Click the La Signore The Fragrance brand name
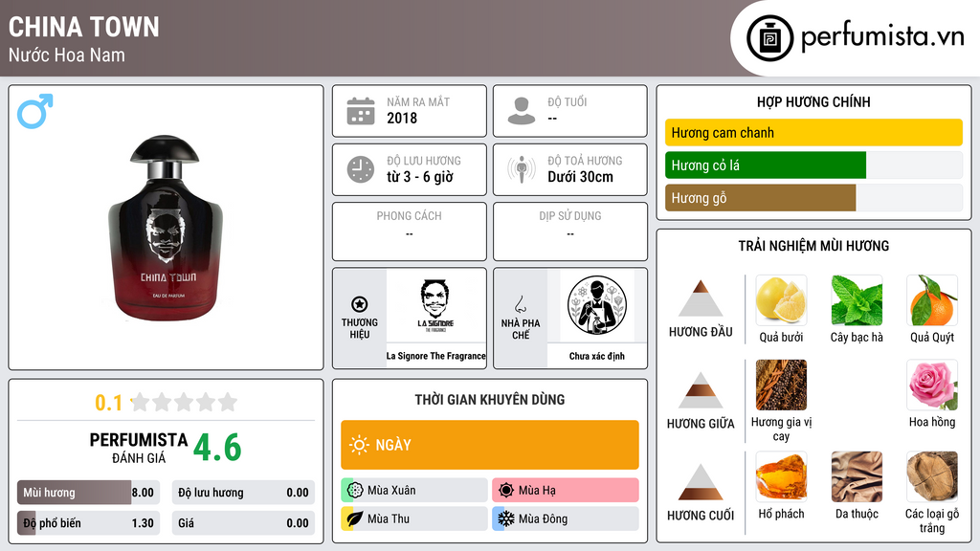 [x=435, y=356]
